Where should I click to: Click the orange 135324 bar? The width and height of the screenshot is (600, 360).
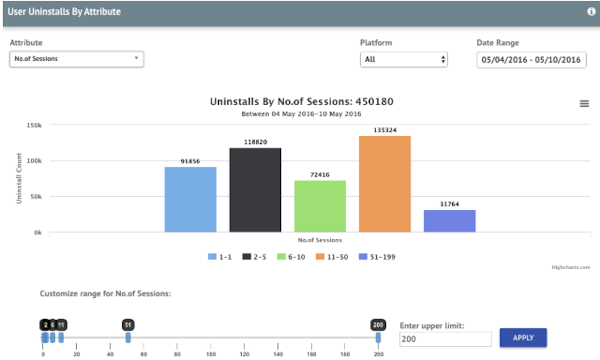(385, 184)
